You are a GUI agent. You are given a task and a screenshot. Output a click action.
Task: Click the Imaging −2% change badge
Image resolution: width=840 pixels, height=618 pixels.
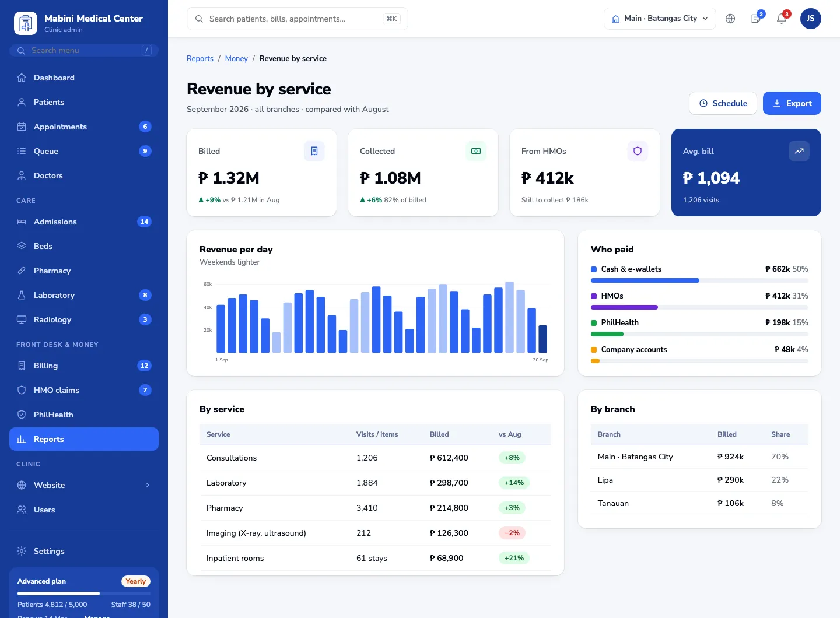coord(512,533)
